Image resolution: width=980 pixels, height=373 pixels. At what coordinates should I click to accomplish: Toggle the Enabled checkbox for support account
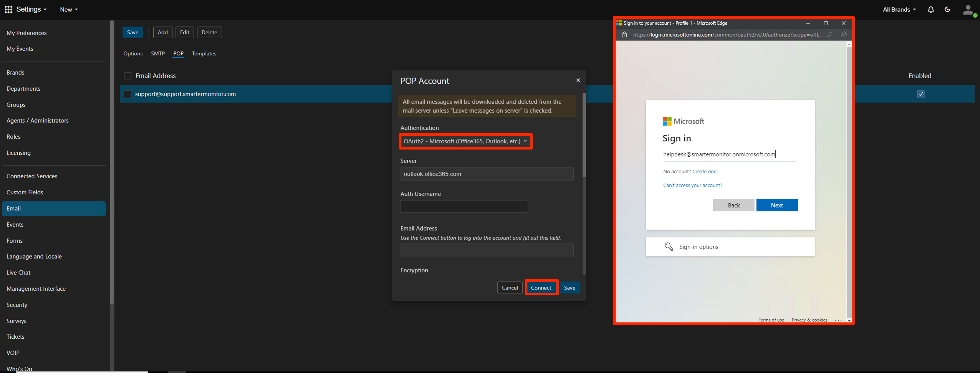click(x=921, y=94)
